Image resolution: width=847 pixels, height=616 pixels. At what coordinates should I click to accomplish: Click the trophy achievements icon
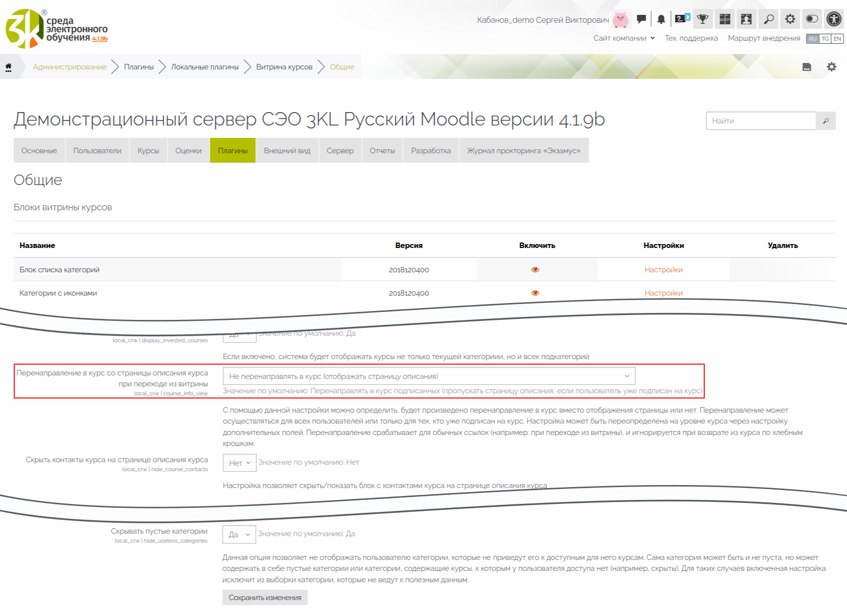[x=702, y=19]
